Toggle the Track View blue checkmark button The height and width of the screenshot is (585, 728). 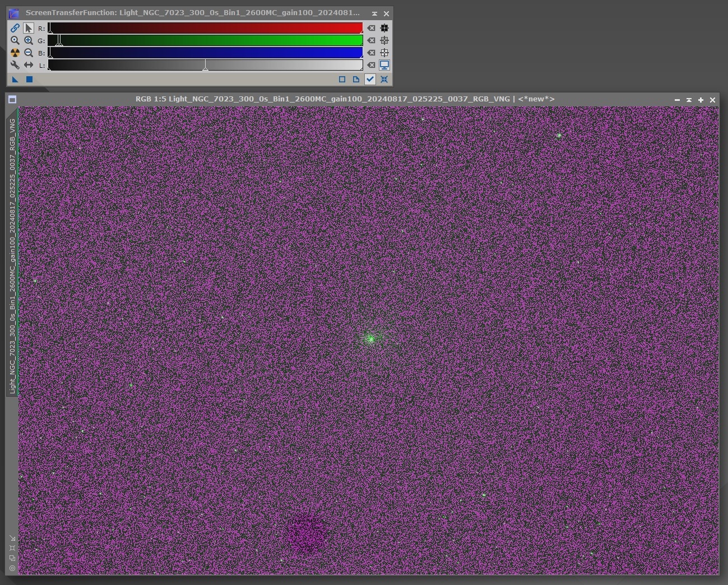pos(370,80)
